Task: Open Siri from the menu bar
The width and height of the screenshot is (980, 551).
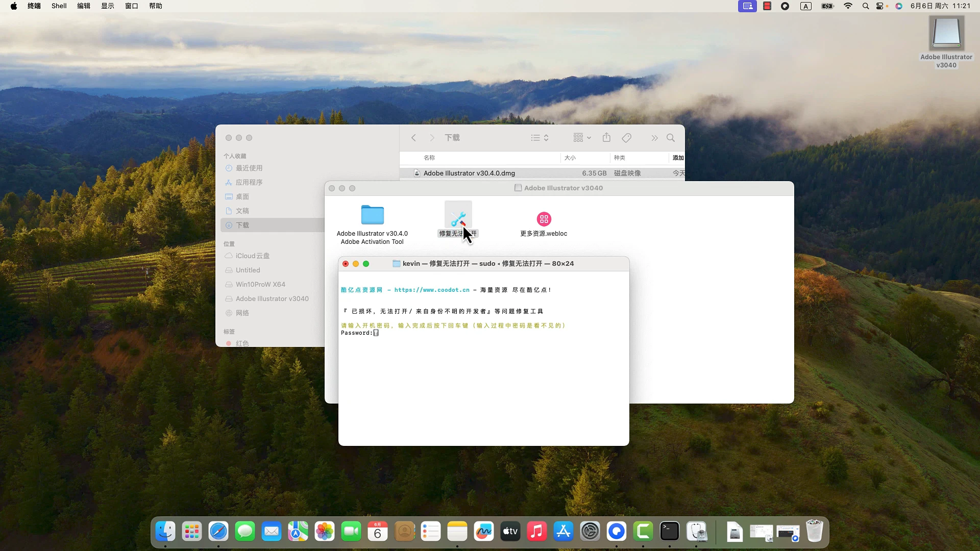Action: [x=899, y=6]
